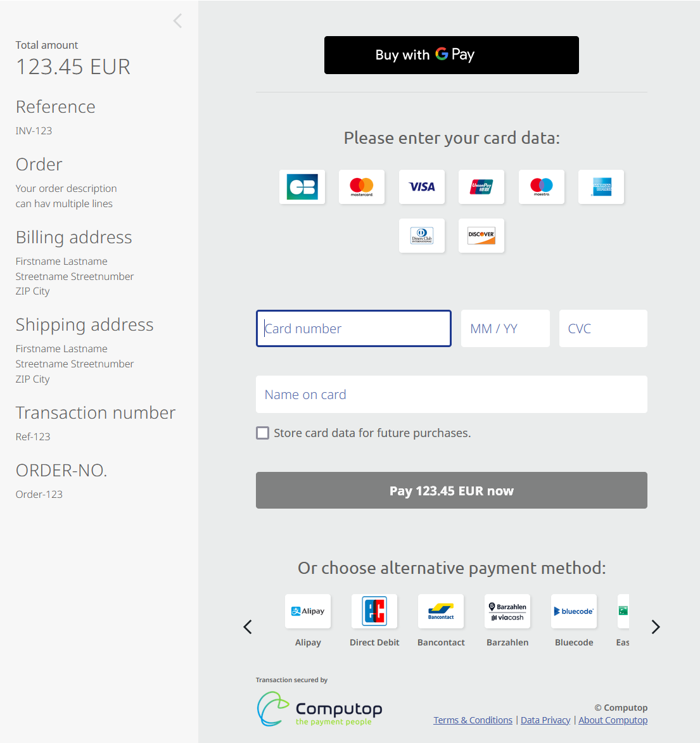The image size is (700, 743).
Task: Click the Alipay text label
Action: (308, 642)
